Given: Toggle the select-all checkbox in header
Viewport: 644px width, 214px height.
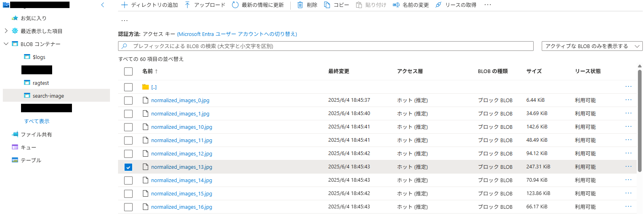Looking at the screenshot, I should (x=128, y=71).
